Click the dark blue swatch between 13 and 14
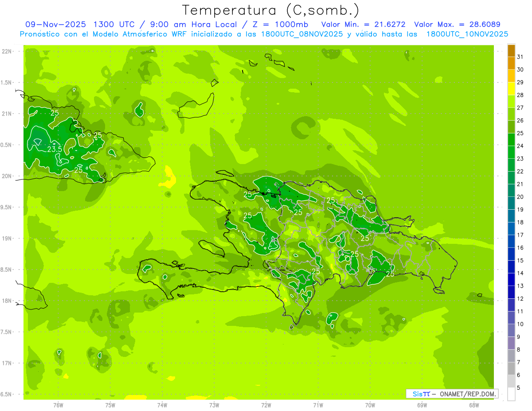The width and height of the screenshot is (532, 411). [511, 279]
